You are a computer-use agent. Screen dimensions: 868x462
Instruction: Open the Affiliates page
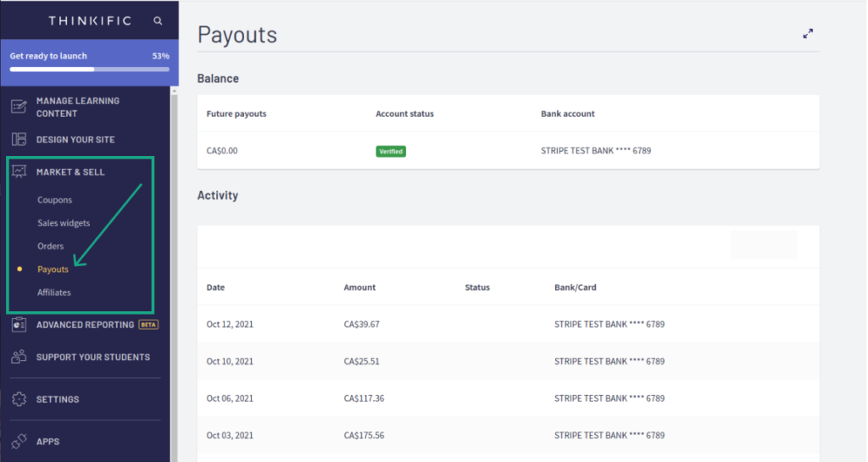(x=53, y=292)
